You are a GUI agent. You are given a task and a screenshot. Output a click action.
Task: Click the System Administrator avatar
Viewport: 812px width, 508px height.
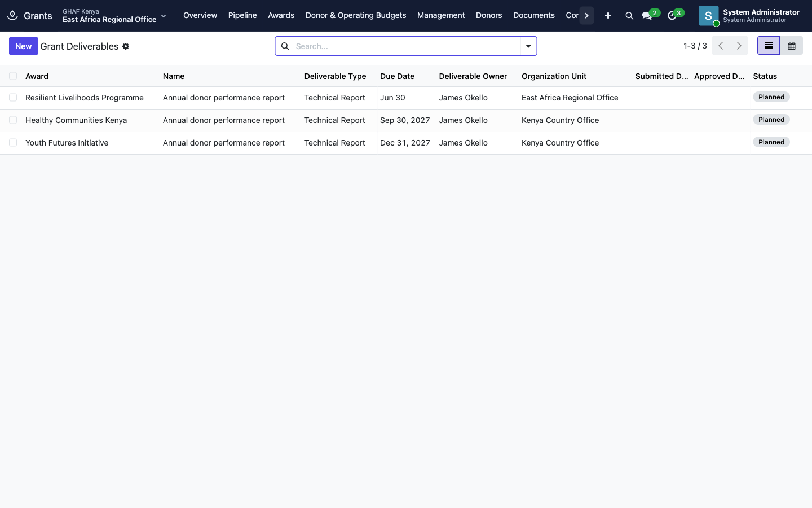[x=709, y=16]
